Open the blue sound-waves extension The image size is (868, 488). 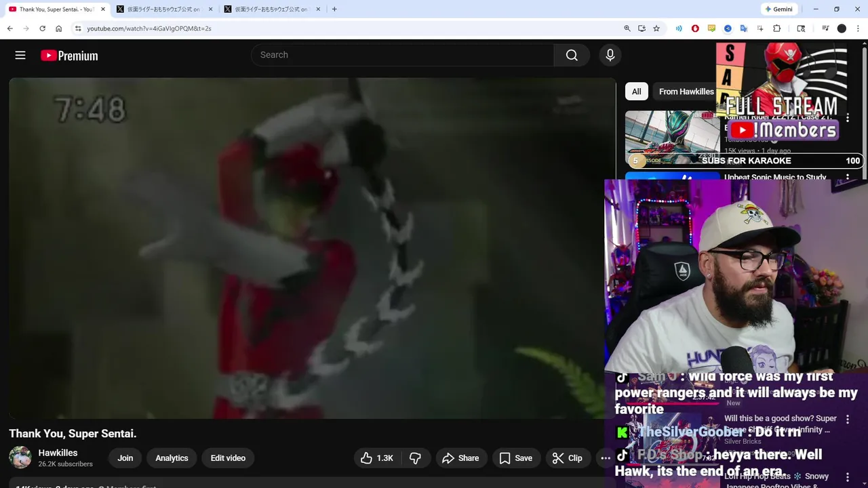coord(679,28)
